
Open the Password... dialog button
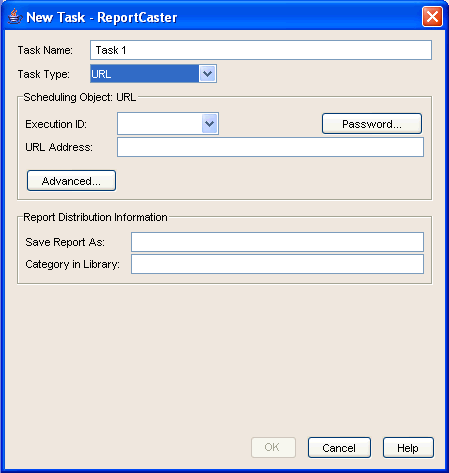click(x=372, y=124)
